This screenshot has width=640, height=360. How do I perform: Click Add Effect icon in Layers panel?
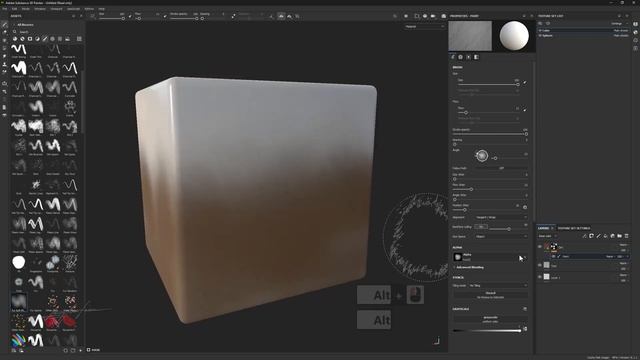(x=584, y=236)
